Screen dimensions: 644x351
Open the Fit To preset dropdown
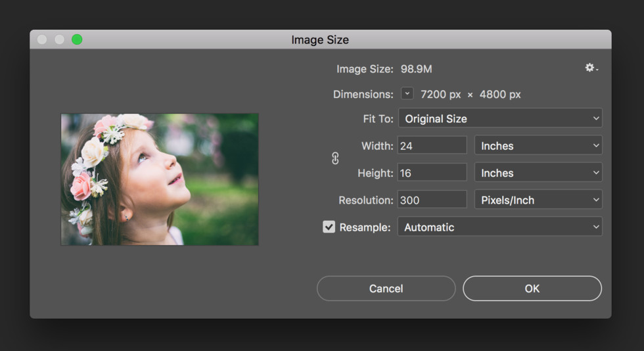[499, 119]
